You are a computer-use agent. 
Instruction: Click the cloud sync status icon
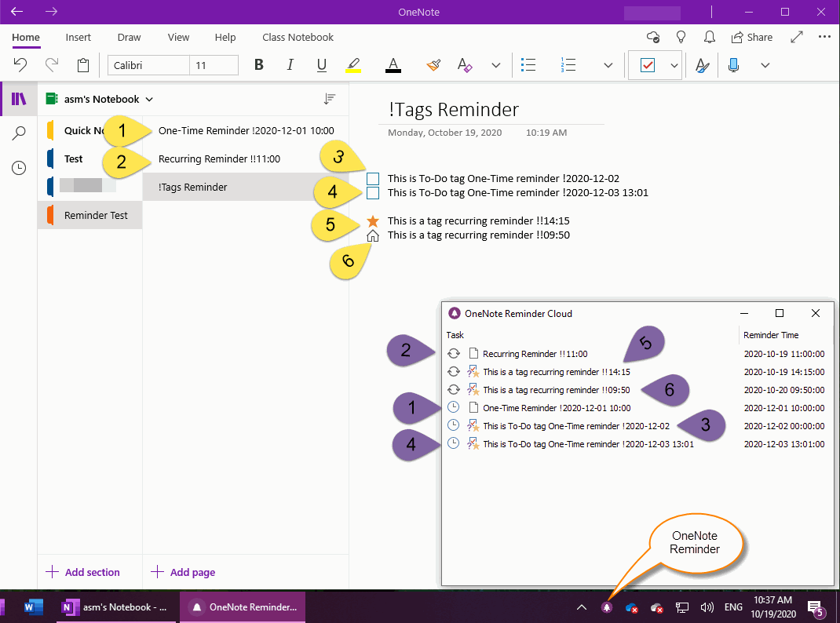pyautogui.click(x=653, y=37)
